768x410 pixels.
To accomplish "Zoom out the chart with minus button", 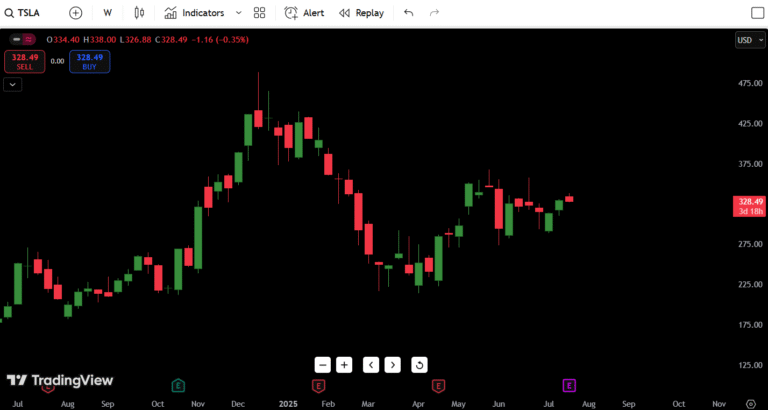I will coord(322,365).
